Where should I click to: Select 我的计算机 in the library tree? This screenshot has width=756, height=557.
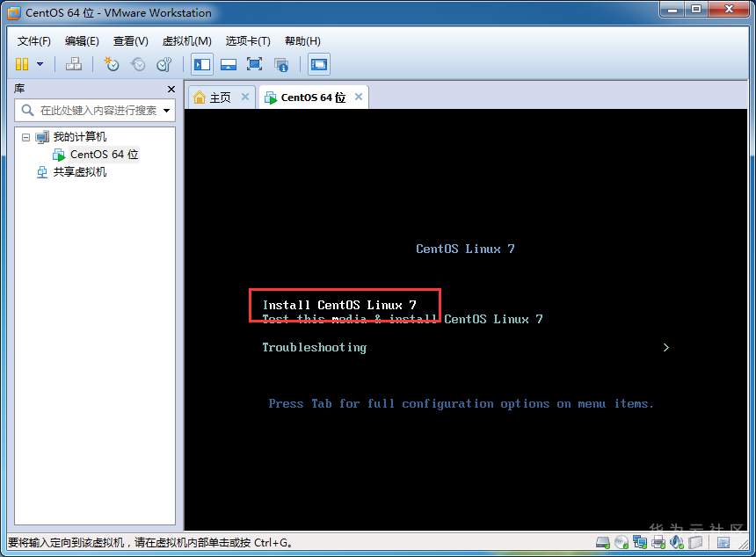pyautogui.click(x=79, y=137)
